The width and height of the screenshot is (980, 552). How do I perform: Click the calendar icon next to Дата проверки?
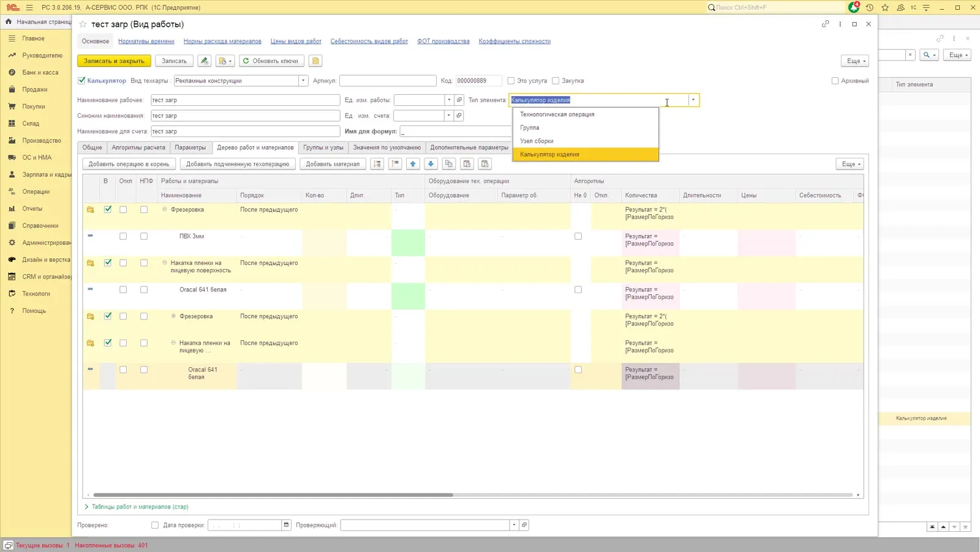(286, 525)
